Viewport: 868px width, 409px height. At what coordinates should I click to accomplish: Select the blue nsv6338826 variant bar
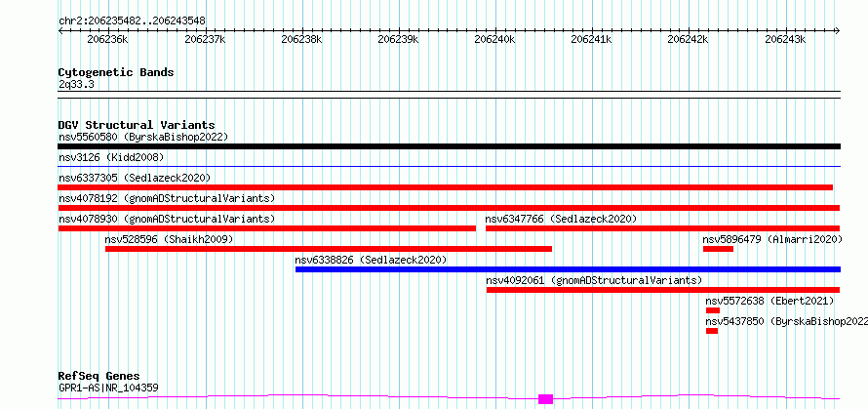pyautogui.click(x=568, y=269)
